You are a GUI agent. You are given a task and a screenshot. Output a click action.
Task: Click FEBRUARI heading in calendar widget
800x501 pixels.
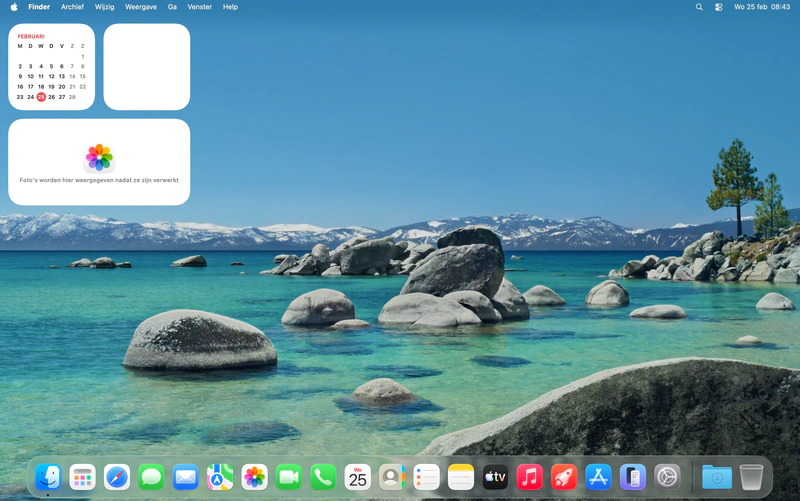(x=31, y=37)
